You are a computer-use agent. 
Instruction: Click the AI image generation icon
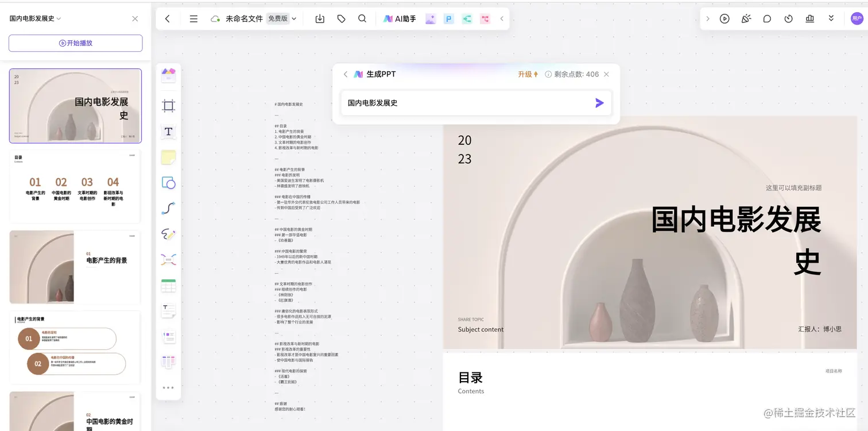(431, 18)
